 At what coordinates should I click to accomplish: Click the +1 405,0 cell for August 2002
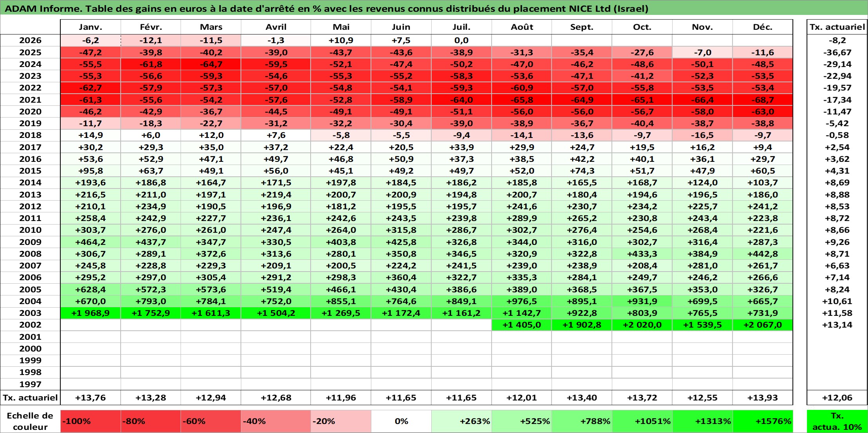(522, 325)
